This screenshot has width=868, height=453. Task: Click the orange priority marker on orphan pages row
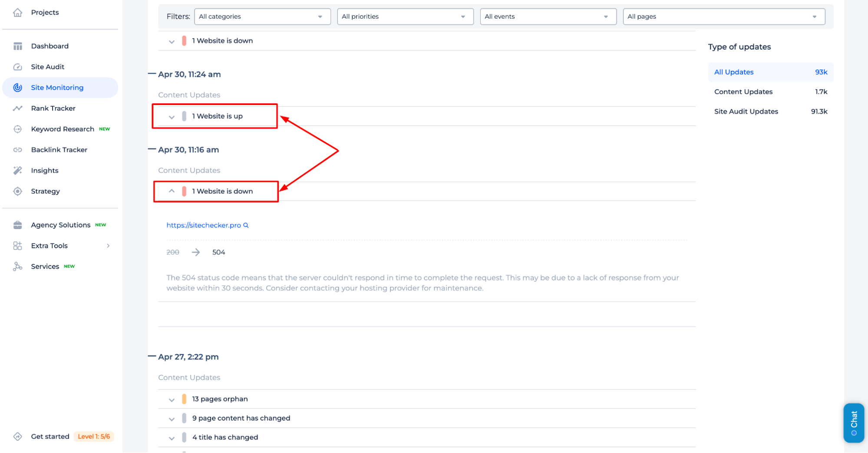pos(184,399)
